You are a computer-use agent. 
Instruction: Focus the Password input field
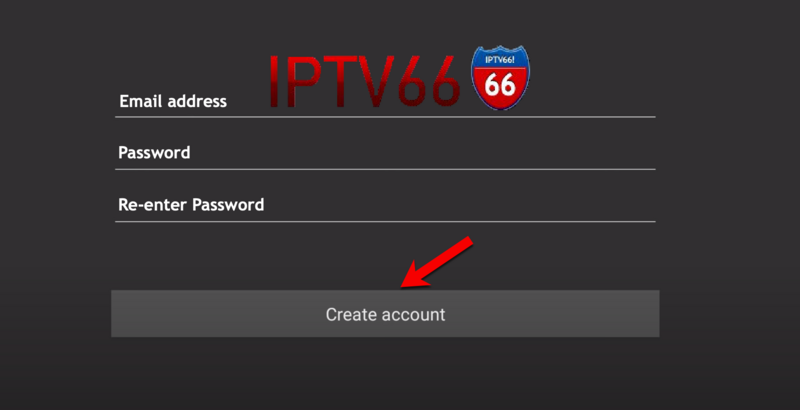(x=385, y=152)
